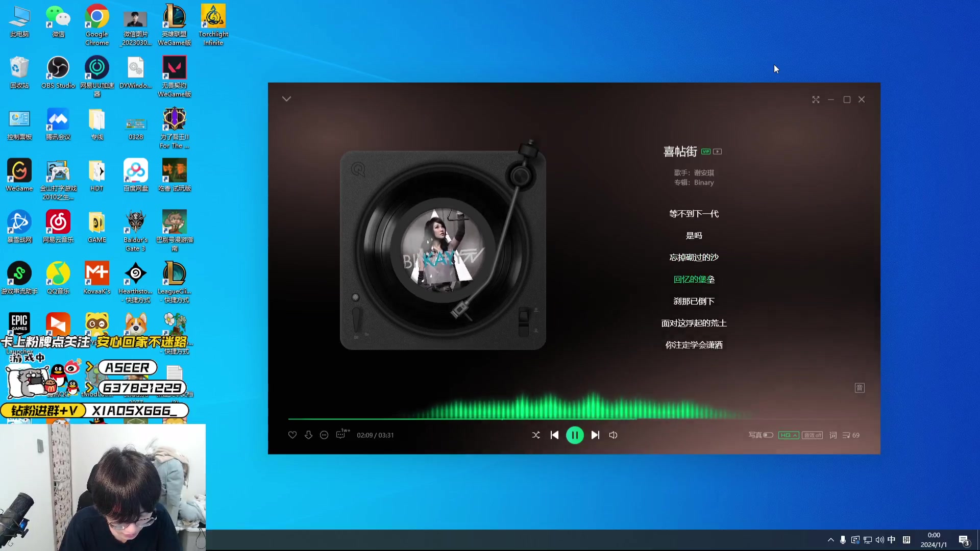980x551 pixels.
Task: Skip to the previous track
Action: [555, 435]
